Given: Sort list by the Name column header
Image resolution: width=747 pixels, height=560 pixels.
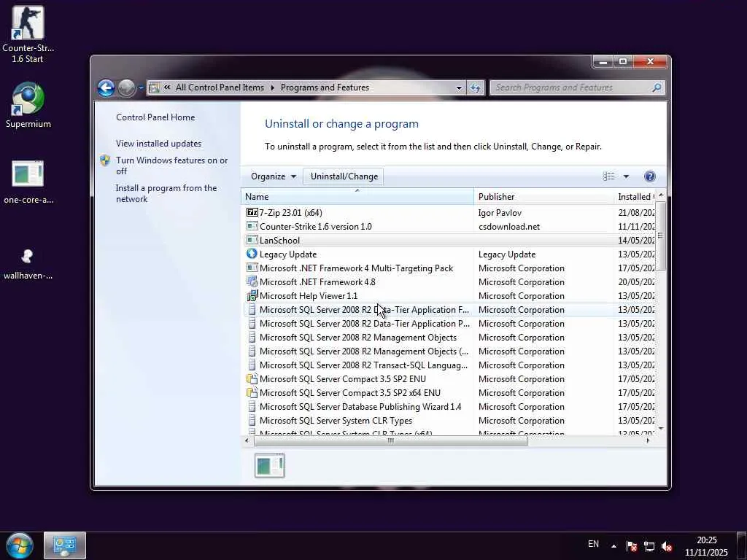Looking at the screenshot, I should (x=357, y=197).
